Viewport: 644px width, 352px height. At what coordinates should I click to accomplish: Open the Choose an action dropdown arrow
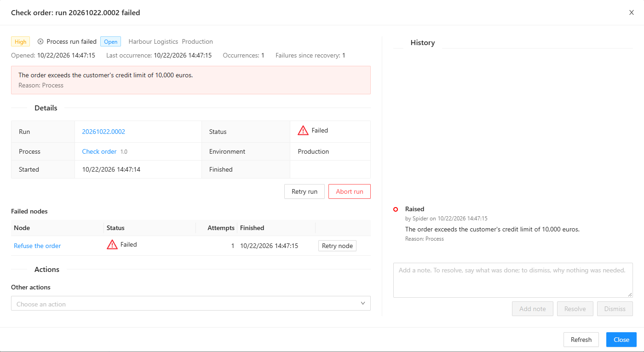[363, 303]
